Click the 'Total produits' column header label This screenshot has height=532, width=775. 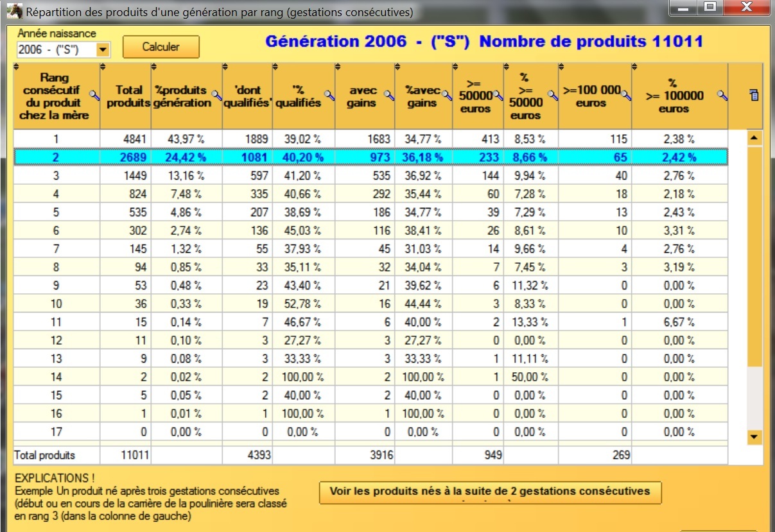click(129, 96)
